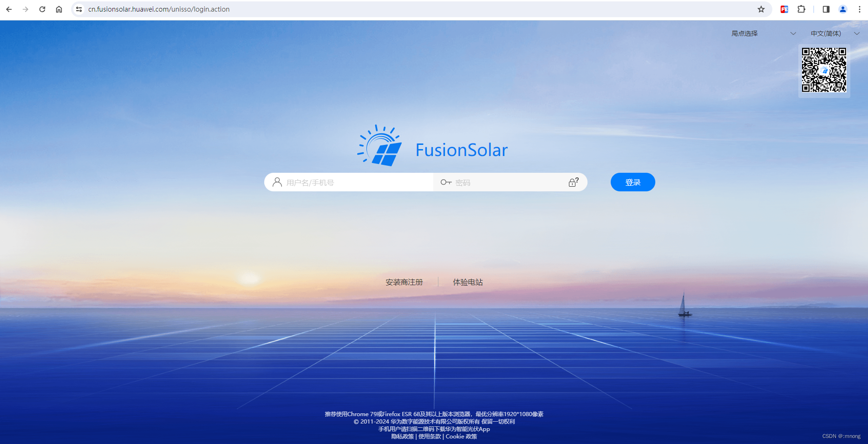868x444 pixels.
Task: Open site information icon in address bar
Action: click(x=79, y=9)
